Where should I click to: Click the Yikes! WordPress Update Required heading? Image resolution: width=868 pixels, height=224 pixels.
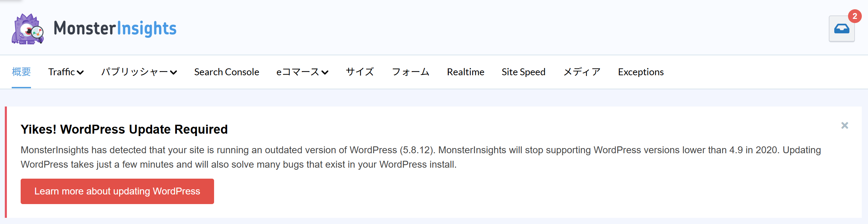pyautogui.click(x=124, y=130)
